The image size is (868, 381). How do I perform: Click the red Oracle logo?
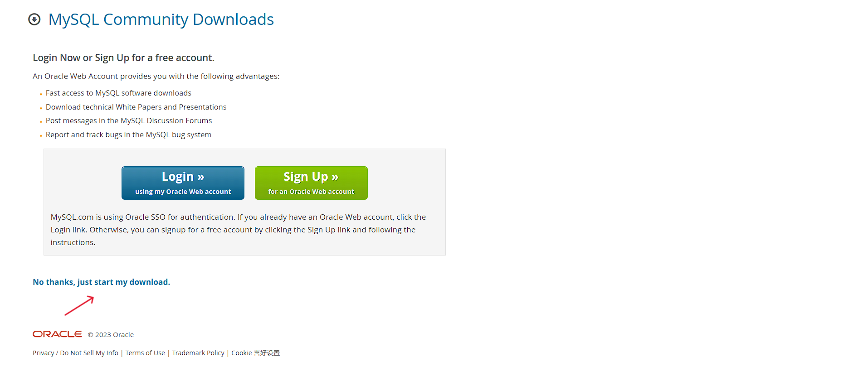(x=57, y=334)
